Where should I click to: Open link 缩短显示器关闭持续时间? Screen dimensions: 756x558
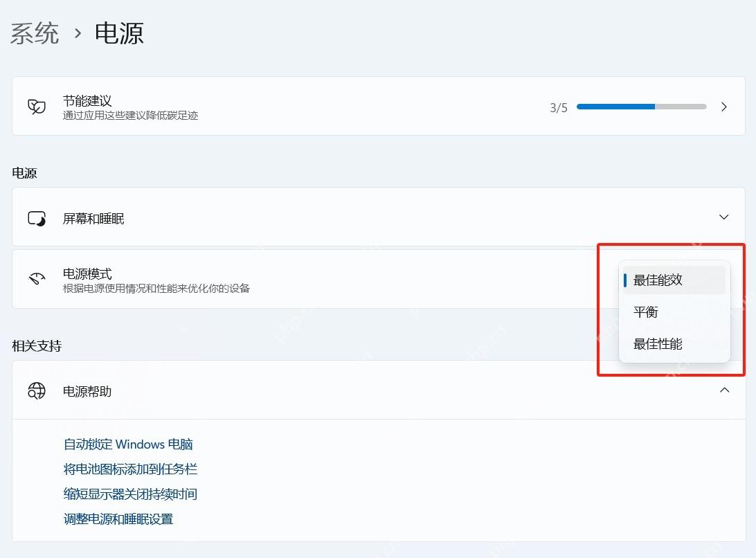click(130, 494)
